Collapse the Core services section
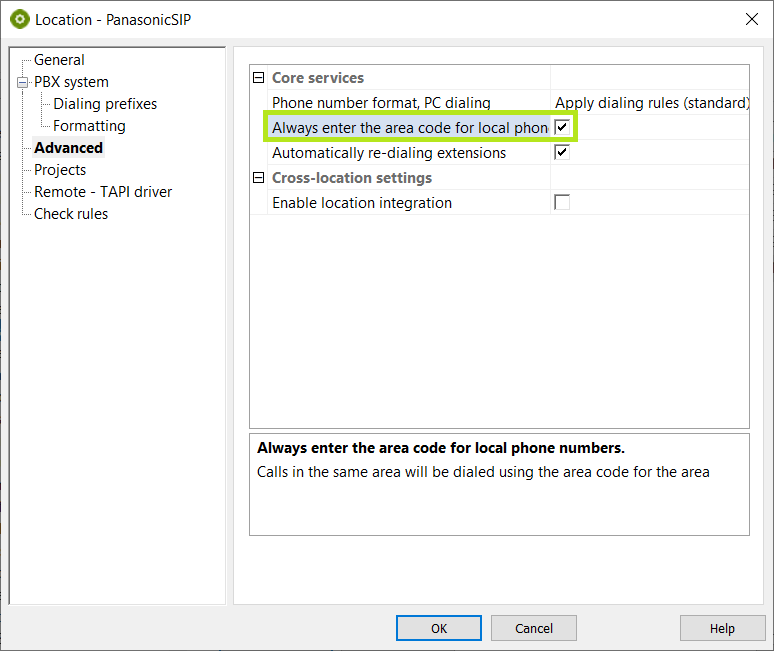Image resolution: width=774 pixels, height=651 pixels. 259,78
